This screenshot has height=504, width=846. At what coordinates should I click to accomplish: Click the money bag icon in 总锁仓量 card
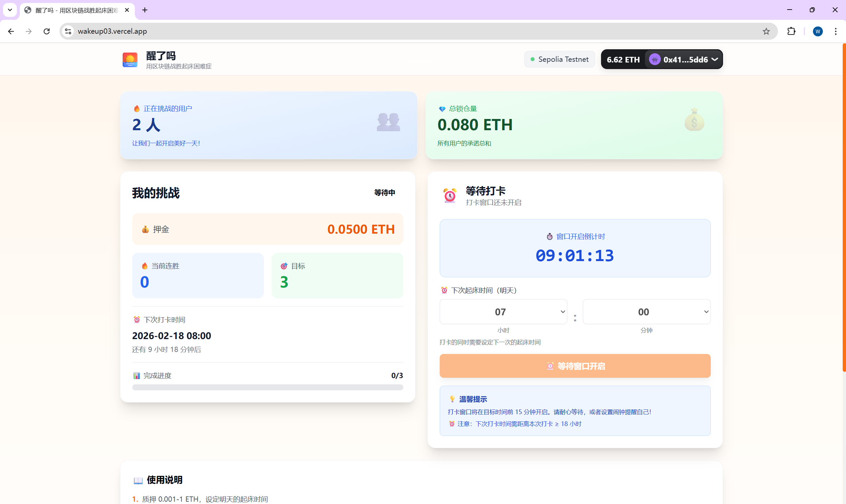click(x=694, y=120)
